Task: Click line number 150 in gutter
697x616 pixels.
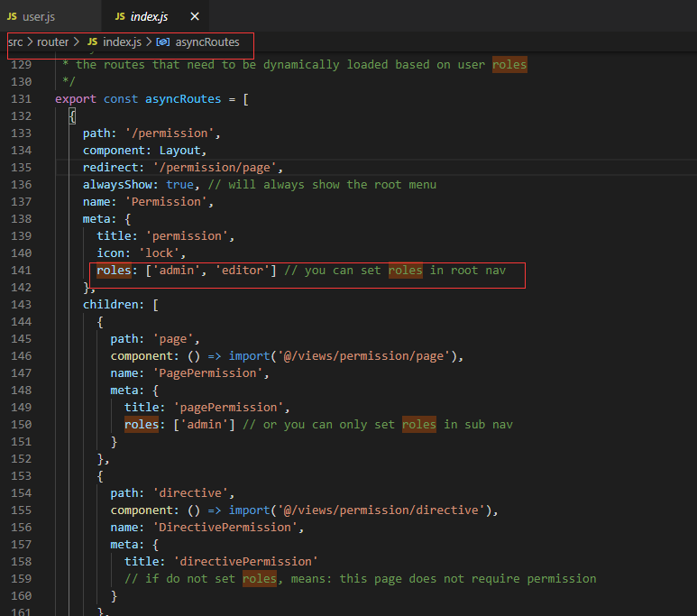Action: click(21, 425)
